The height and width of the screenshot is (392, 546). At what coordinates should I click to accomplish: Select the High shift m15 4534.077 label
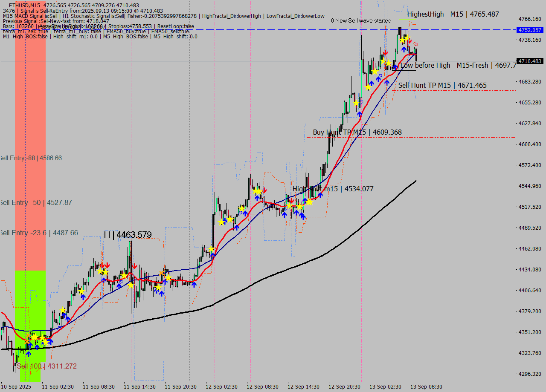click(333, 189)
